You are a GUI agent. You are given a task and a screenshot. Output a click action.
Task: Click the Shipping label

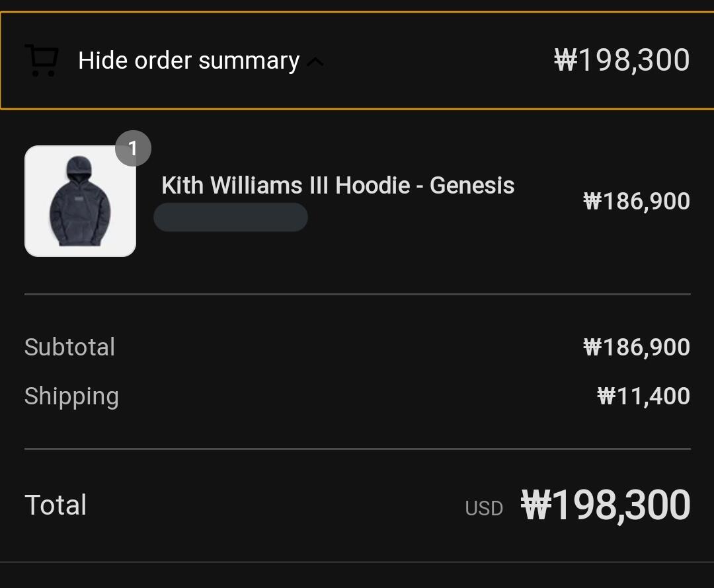(71, 396)
